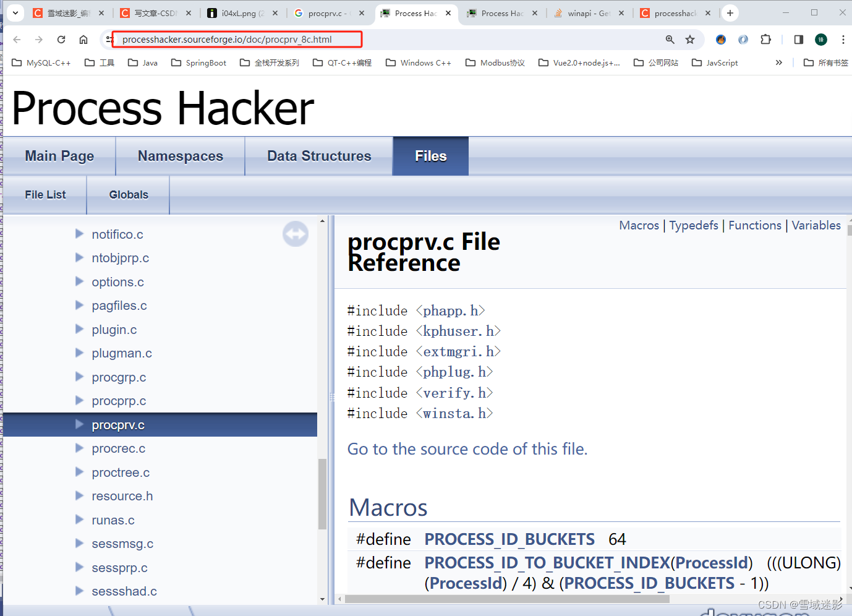Select procrec.c in the file list

(x=118, y=448)
